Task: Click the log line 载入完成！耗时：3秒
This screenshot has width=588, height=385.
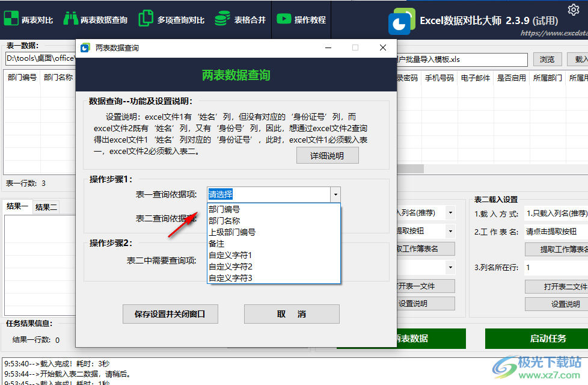Action: click(x=57, y=363)
